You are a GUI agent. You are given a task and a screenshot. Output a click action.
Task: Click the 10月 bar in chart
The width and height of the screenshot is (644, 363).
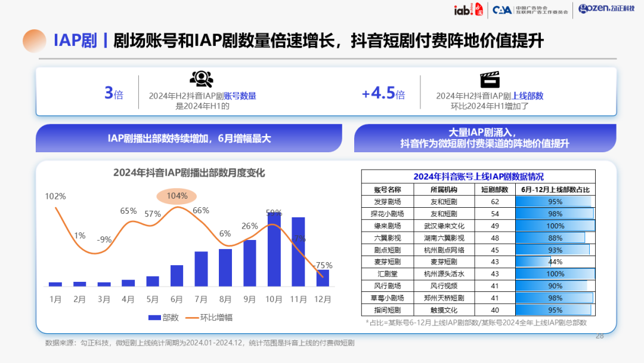[x=274, y=250]
